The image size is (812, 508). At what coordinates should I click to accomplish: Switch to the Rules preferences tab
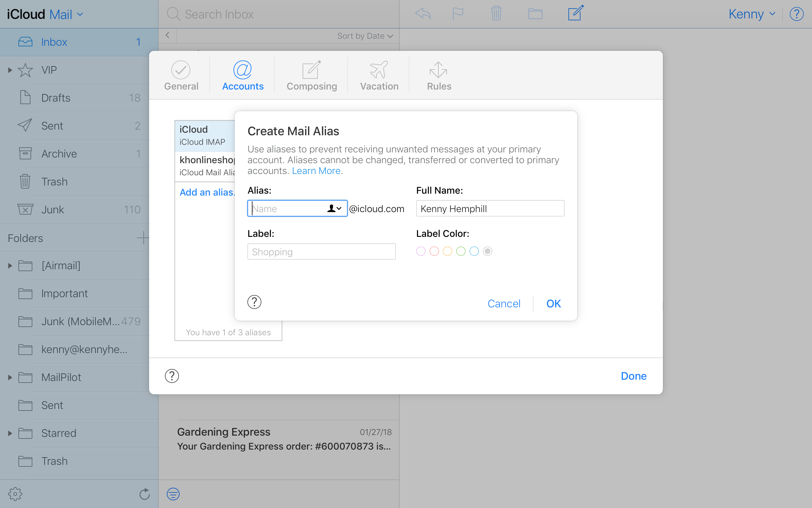[439, 76]
